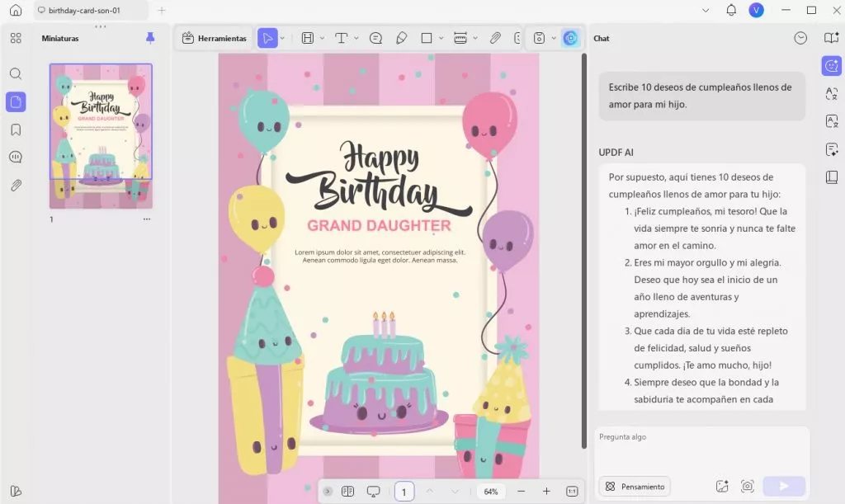Click the summary sparkle icon in right sidebar

pyautogui.click(x=832, y=149)
